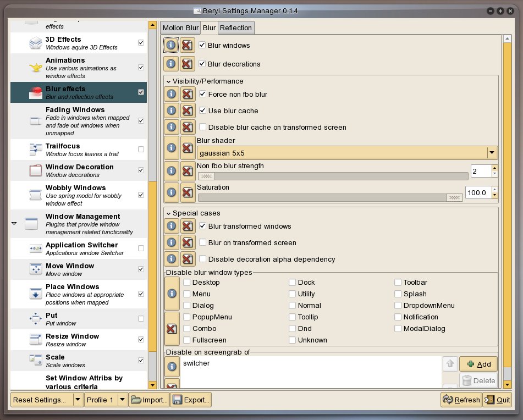This screenshot has height=420, width=523.
Task: Show info for Blur on transformed screen
Action: (x=172, y=242)
